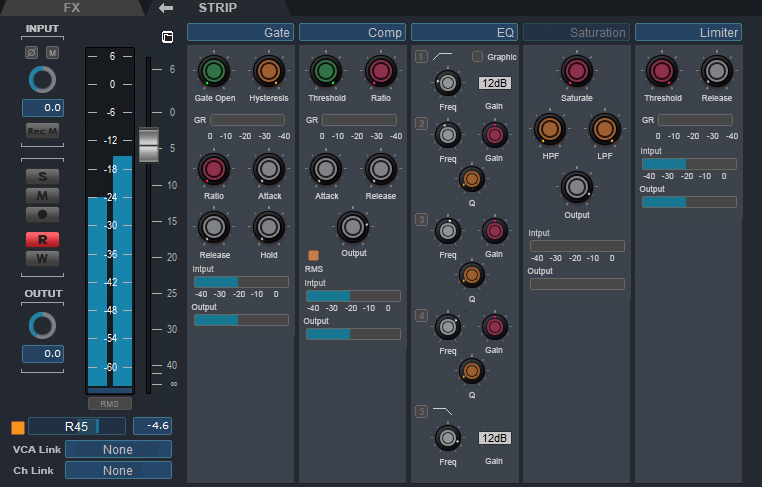The width and height of the screenshot is (762, 487).
Task: Click the small icon above the fader
Action: [x=167, y=38]
